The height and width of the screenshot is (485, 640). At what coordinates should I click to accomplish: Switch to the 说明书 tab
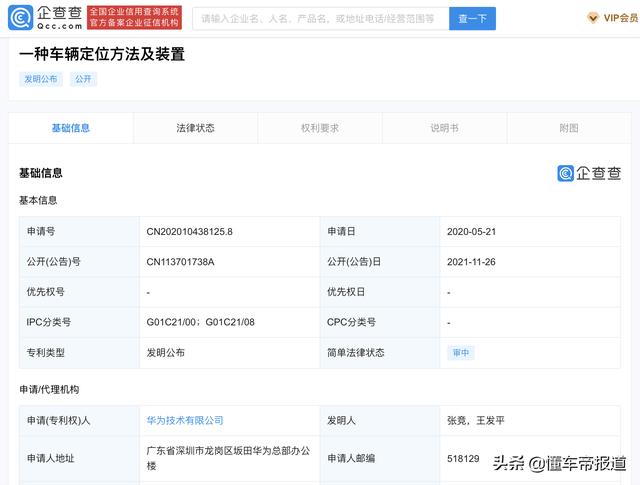[444, 128]
